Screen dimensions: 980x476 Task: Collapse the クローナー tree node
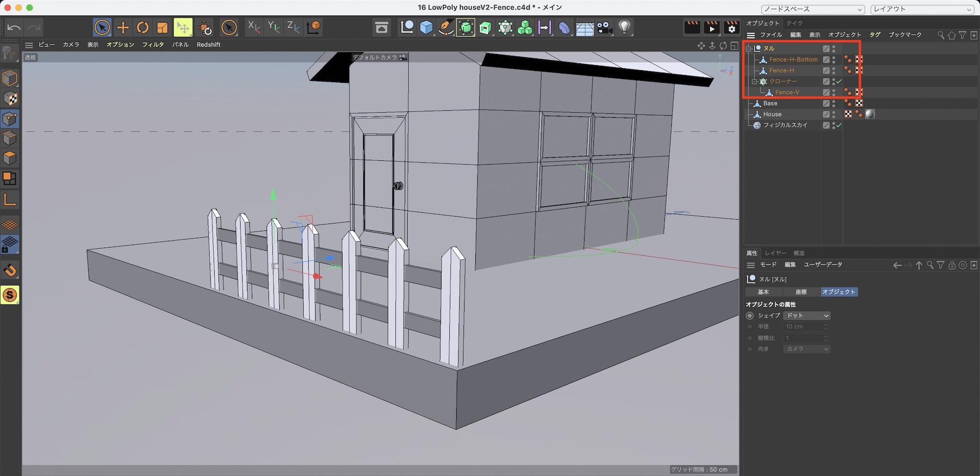755,81
